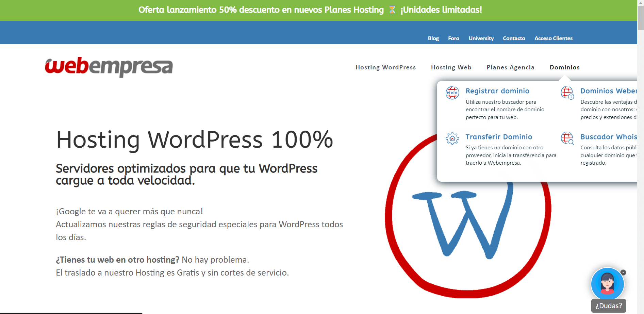Open the Hosting Web menu

(x=451, y=67)
